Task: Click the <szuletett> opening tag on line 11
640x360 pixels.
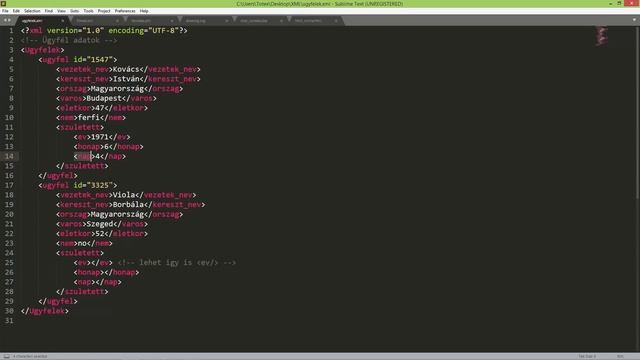Action: (x=80, y=127)
